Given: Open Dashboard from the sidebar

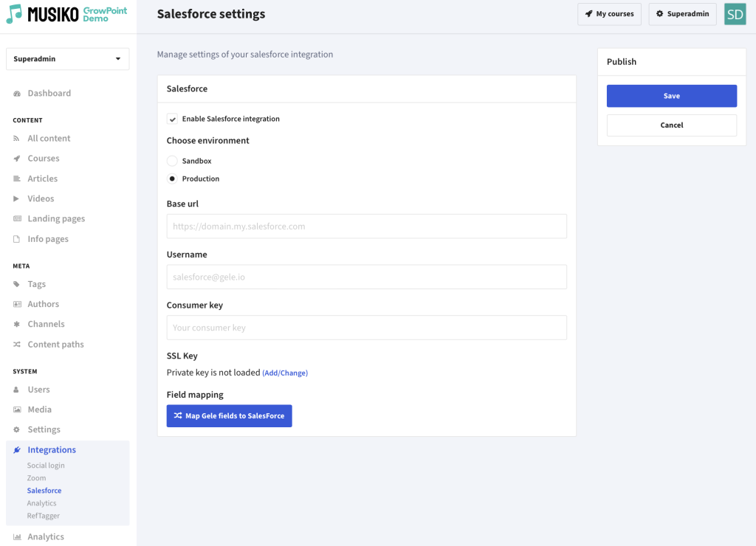Looking at the screenshot, I should 49,94.
